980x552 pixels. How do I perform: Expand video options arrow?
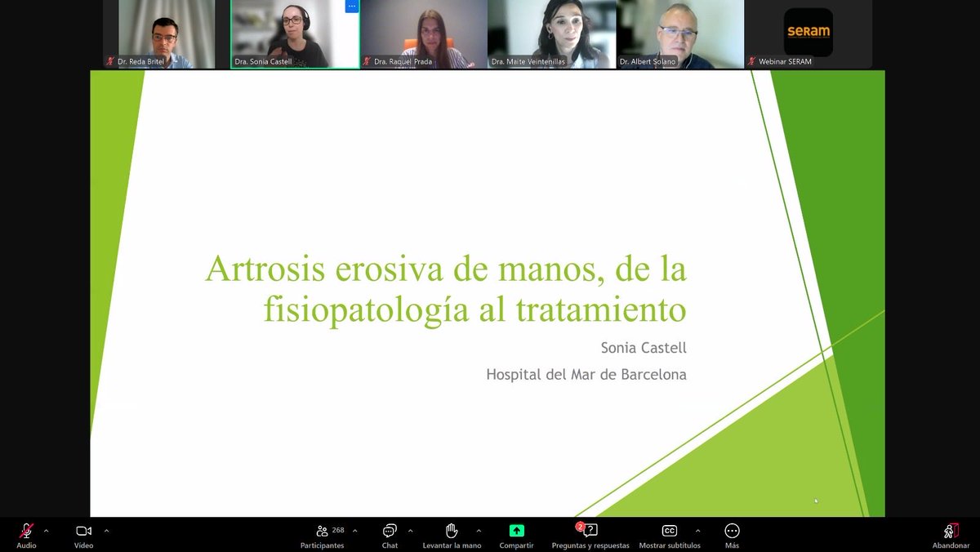(106, 531)
